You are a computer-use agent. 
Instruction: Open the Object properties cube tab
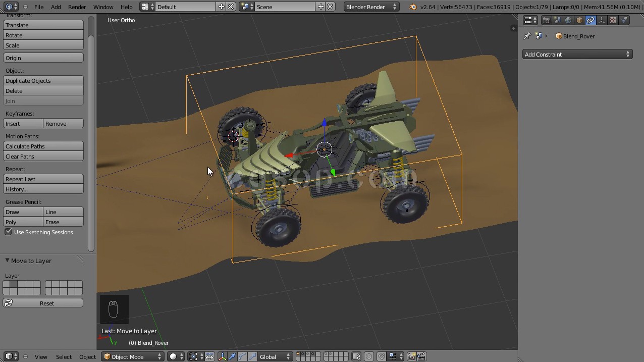coord(579,20)
